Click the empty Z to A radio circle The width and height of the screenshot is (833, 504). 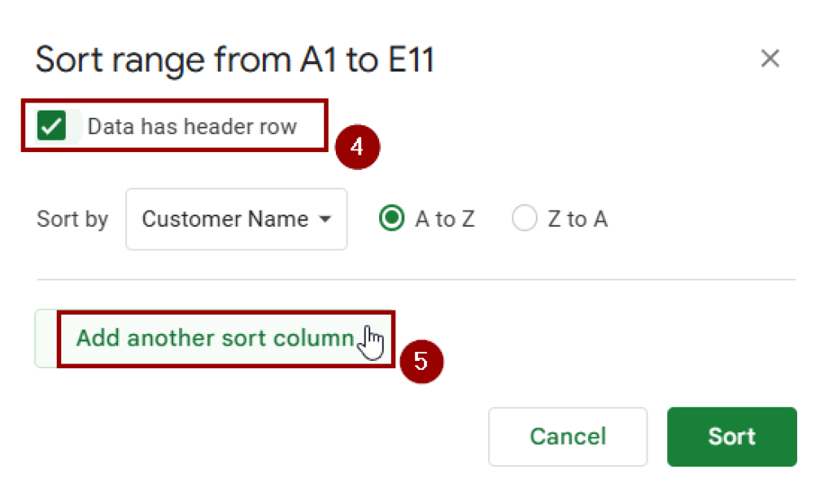click(525, 218)
